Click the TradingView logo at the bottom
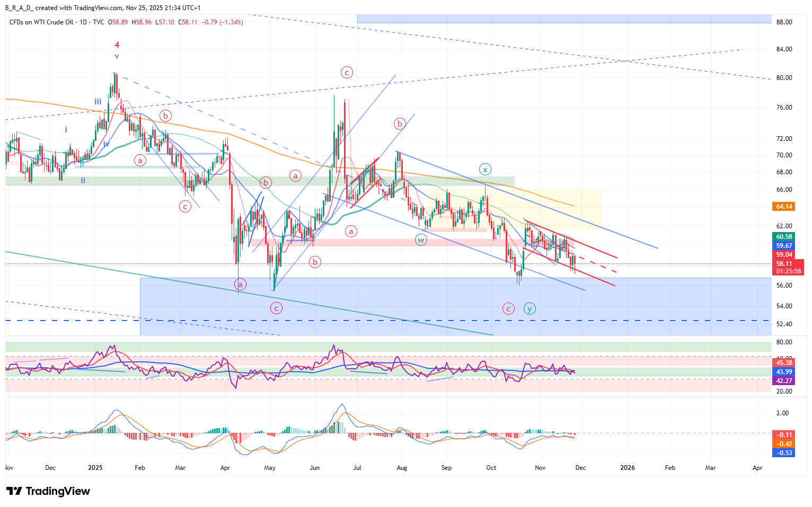 [x=48, y=491]
